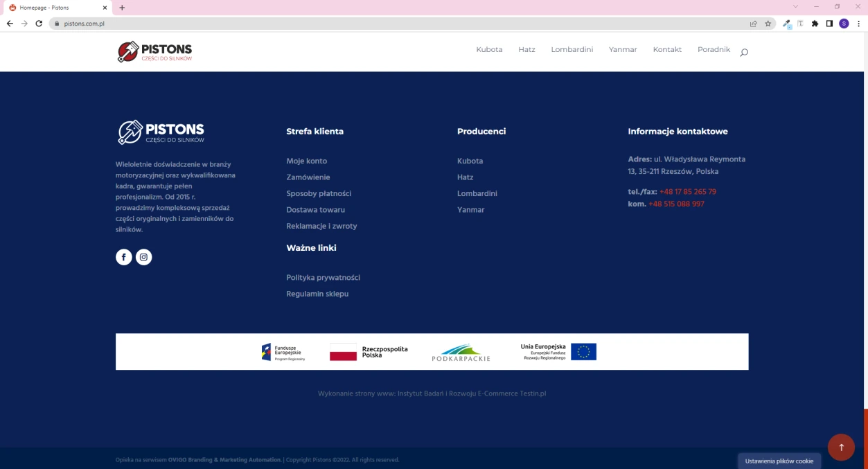Bookmark this page with the star icon
The image size is (868, 469).
[x=768, y=24]
